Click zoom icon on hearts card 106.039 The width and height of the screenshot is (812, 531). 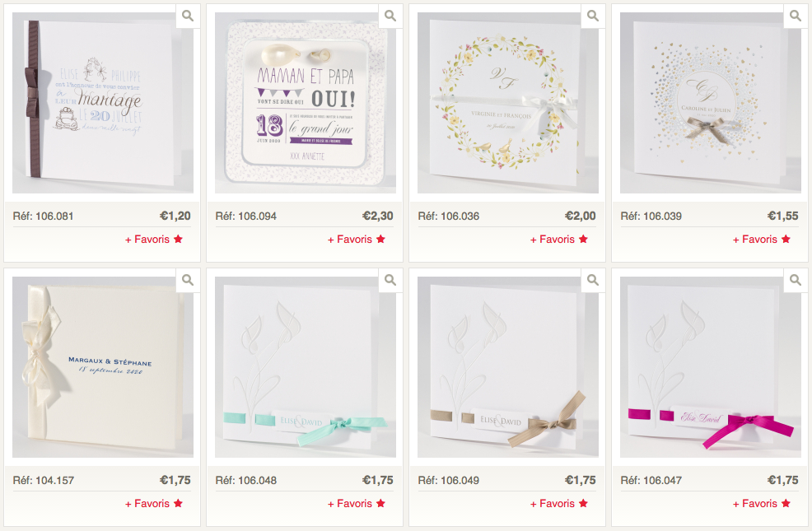(795, 16)
